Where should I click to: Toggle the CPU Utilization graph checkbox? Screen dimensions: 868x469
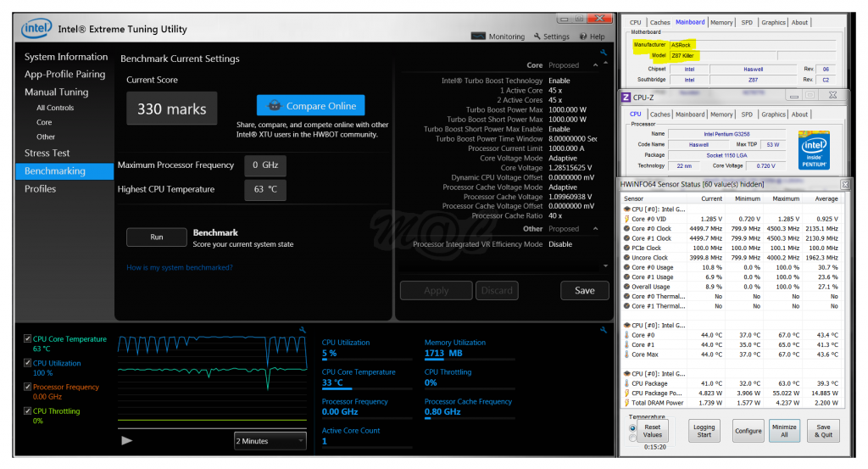point(27,363)
